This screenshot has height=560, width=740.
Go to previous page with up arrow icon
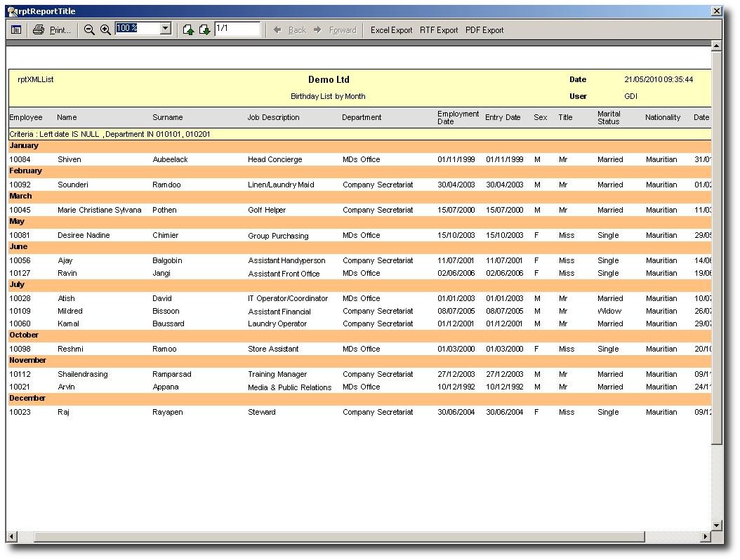(x=188, y=30)
